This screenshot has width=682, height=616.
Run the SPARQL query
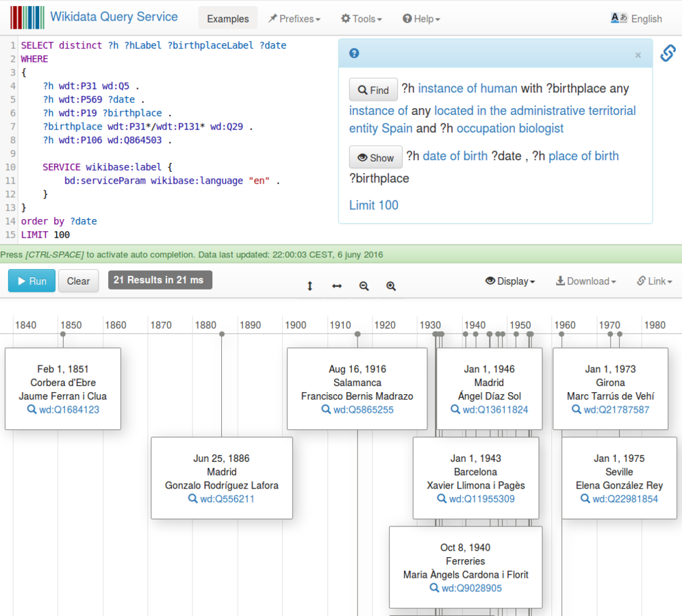pyautogui.click(x=31, y=281)
